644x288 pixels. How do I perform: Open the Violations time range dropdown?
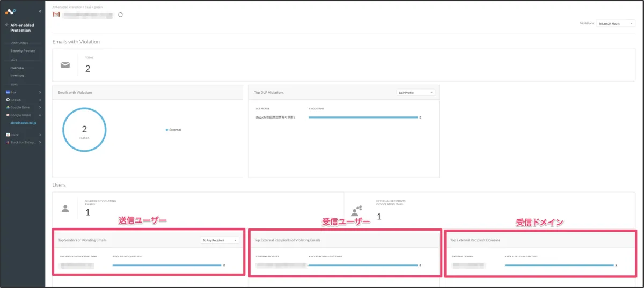click(616, 24)
